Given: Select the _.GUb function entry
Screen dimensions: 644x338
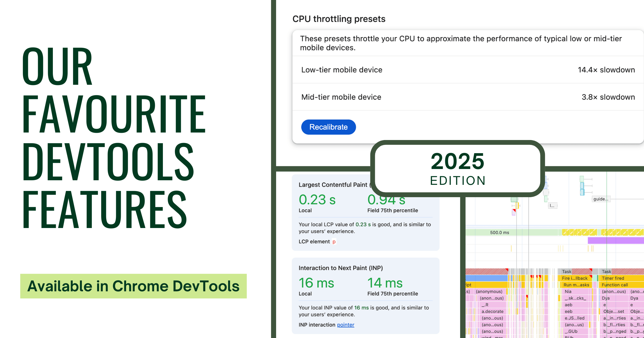Looking at the screenshot, I should (575, 332).
